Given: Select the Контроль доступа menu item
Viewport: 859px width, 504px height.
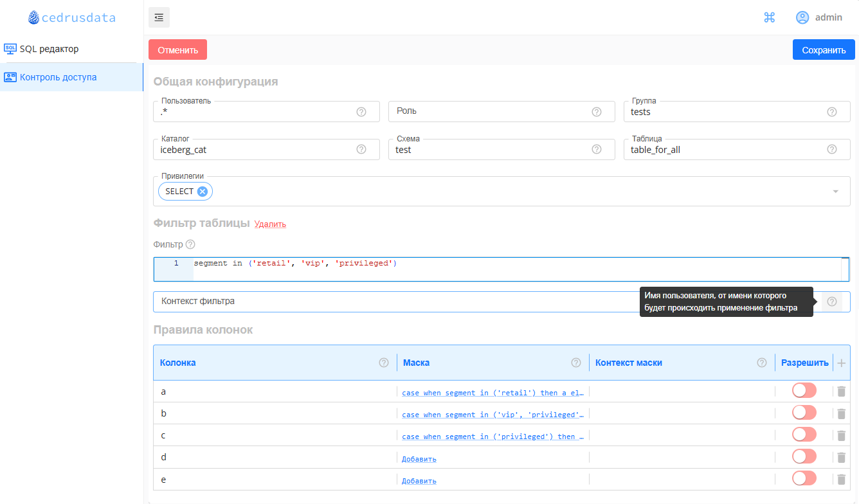Looking at the screenshot, I should (58, 77).
